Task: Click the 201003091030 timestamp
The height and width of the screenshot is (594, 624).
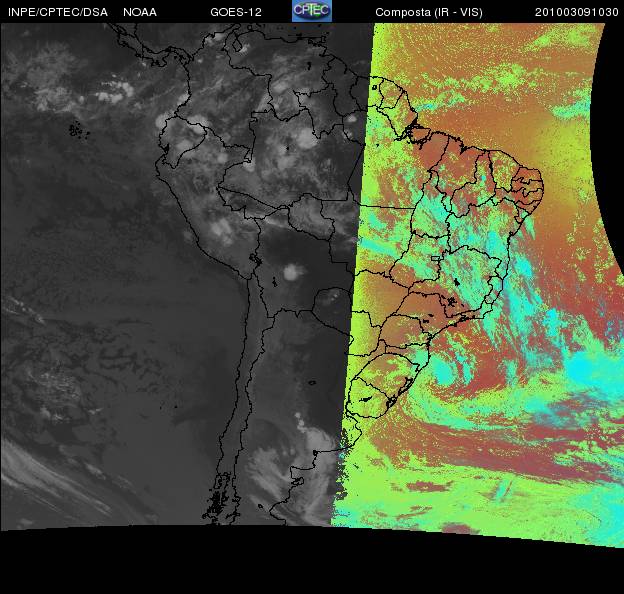Action: tap(576, 12)
